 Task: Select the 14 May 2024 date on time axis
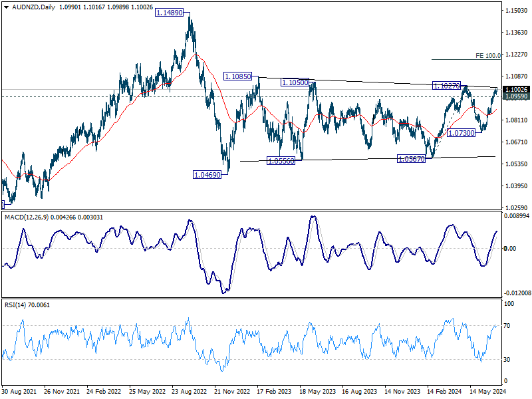pos(487,392)
